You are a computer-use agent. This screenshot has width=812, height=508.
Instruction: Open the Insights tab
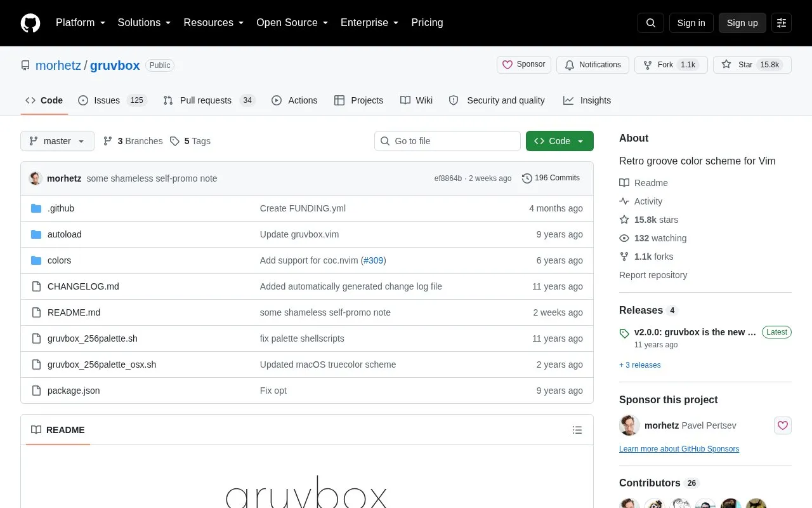pyautogui.click(x=587, y=100)
